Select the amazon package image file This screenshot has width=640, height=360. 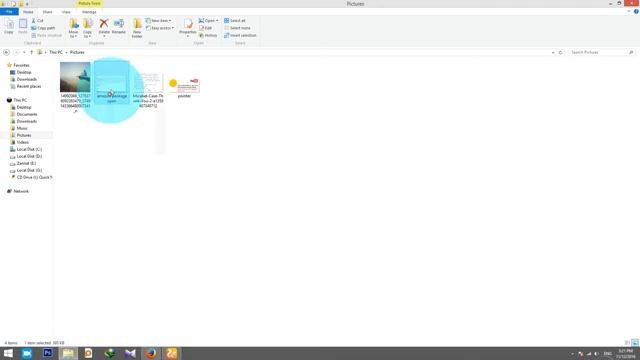pyautogui.click(x=112, y=82)
